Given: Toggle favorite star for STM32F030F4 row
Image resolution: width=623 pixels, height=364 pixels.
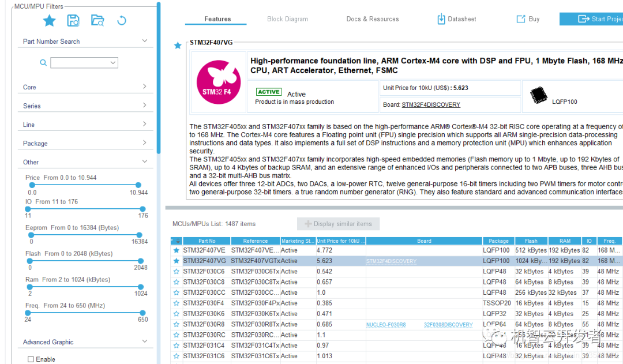Looking at the screenshot, I should pyautogui.click(x=176, y=303).
